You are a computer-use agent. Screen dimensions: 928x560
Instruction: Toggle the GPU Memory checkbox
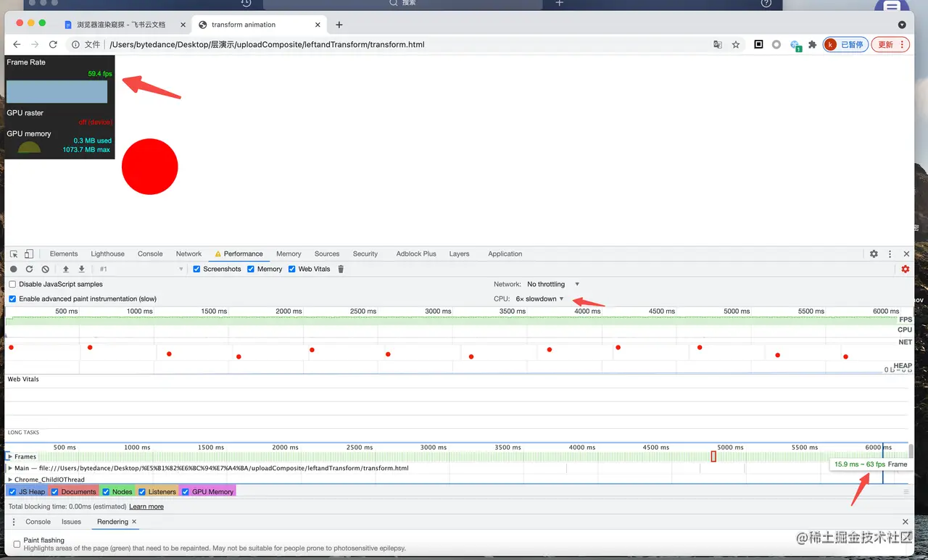(185, 492)
